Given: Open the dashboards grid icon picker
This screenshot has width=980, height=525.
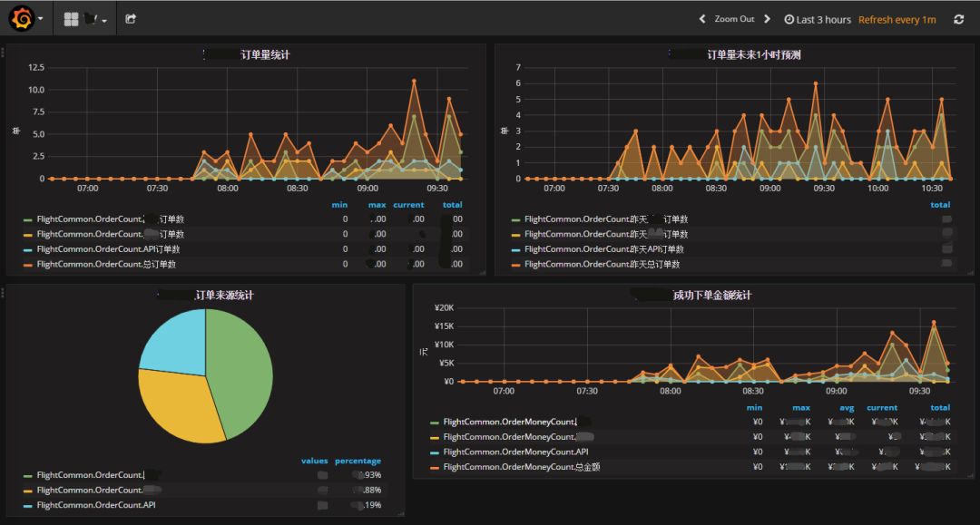Looking at the screenshot, I should (72, 19).
